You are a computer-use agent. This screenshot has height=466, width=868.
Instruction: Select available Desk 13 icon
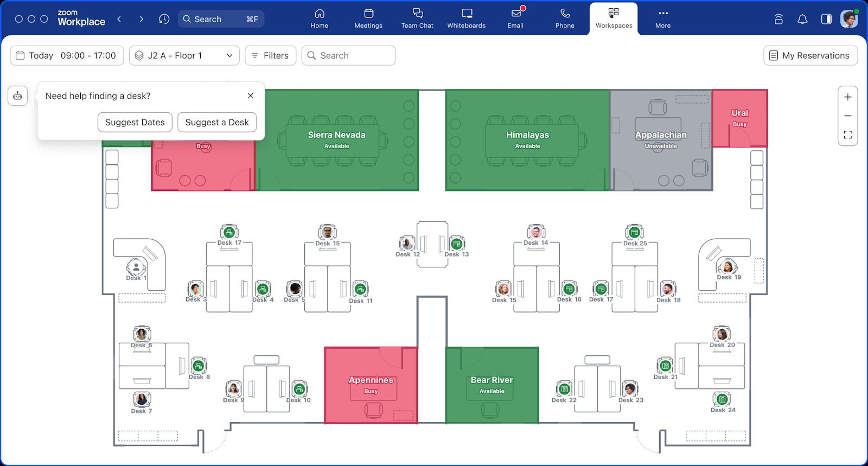[x=457, y=244]
